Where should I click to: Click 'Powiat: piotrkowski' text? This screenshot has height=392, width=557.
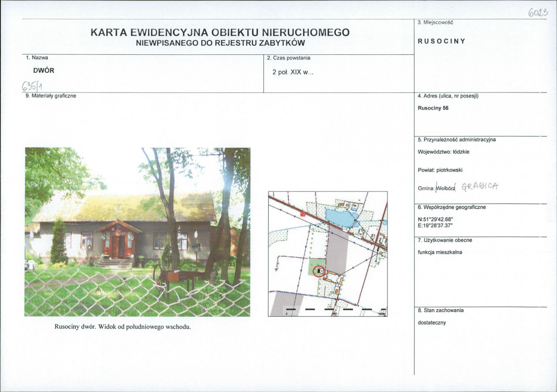coord(440,170)
